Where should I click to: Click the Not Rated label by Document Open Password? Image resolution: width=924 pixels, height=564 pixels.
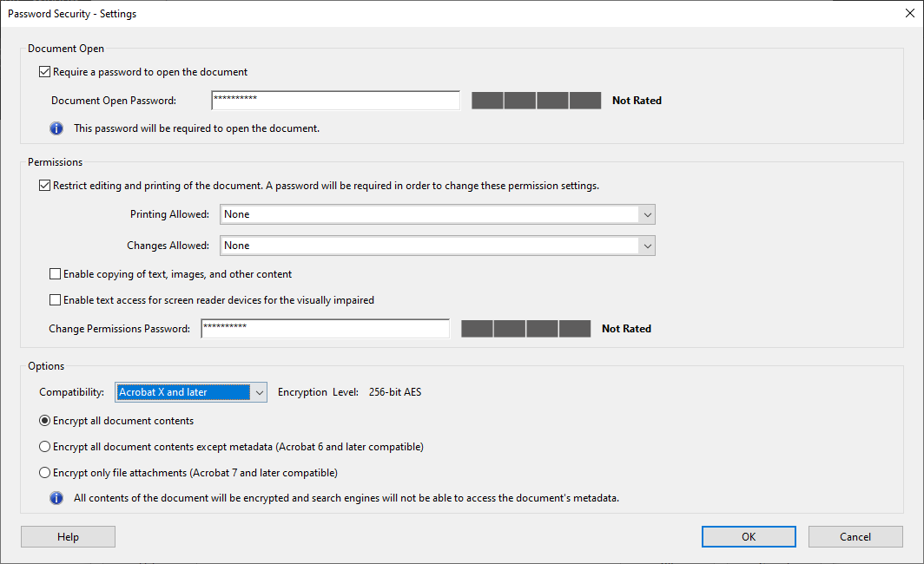click(637, 101)
